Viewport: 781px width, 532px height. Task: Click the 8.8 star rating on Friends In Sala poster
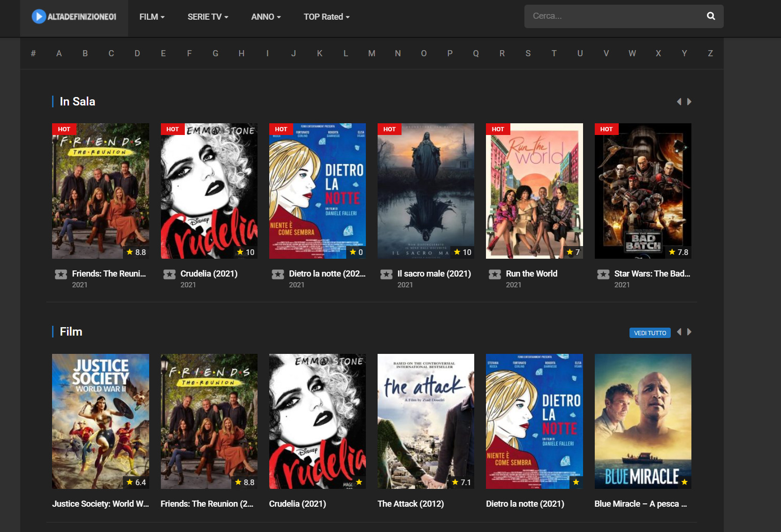pos(136,252)
